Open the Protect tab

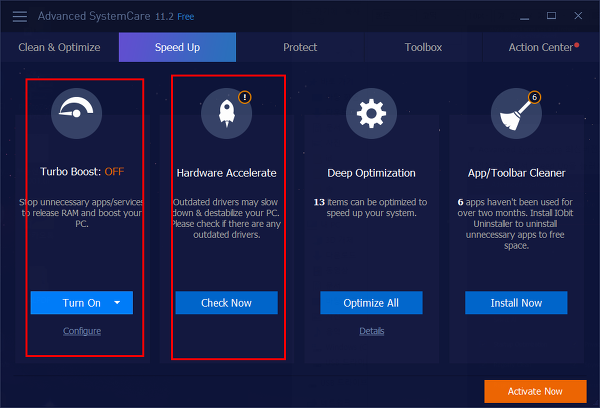pyautogui.click(x=300, y=47)
